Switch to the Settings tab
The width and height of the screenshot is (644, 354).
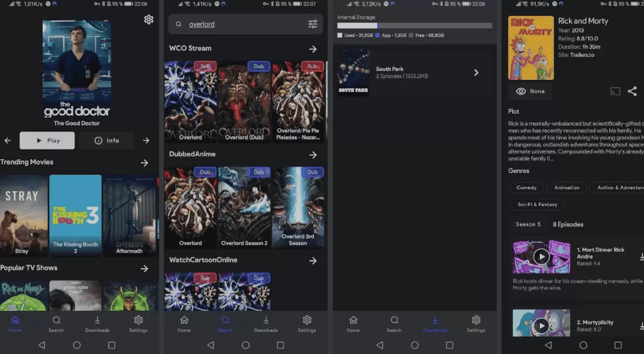138,324
